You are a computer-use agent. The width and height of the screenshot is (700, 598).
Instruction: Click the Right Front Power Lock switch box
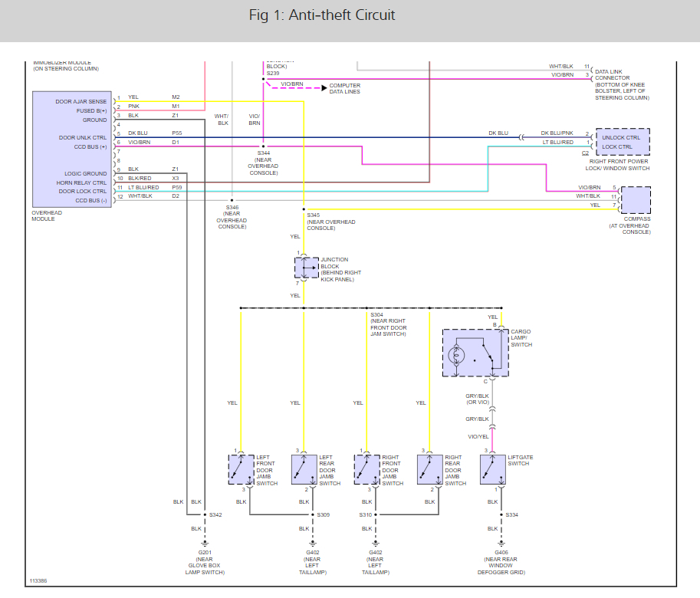click(623, 142)
